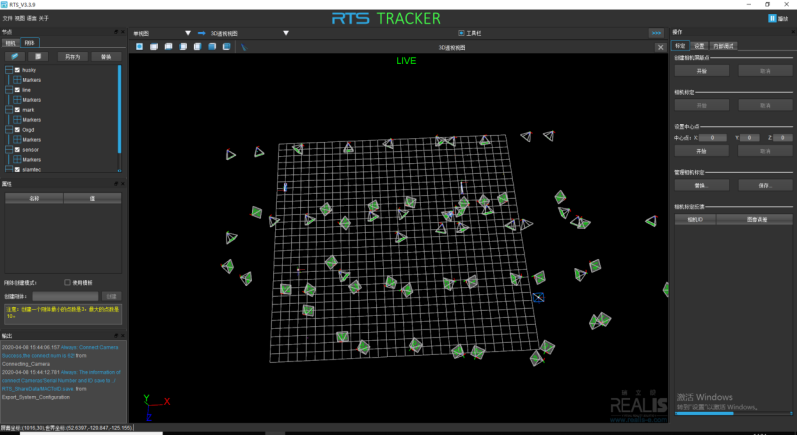Collapse the sensor tree node
This screenshot has height=435, width=797.
[x=9, y=150]
